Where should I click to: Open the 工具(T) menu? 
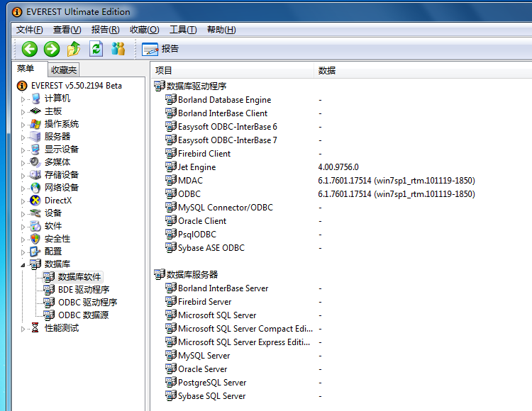click(x=182, y=30)
